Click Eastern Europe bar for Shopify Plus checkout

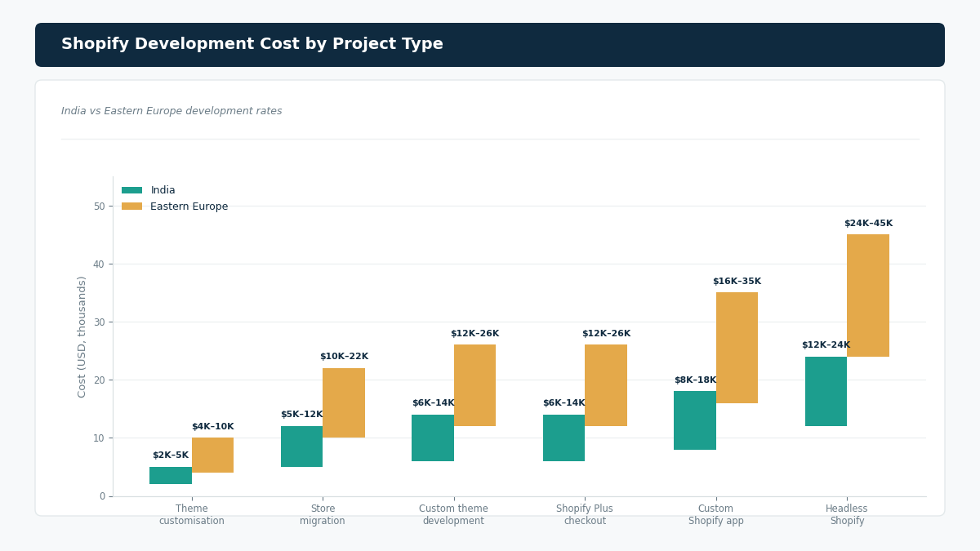606,385
